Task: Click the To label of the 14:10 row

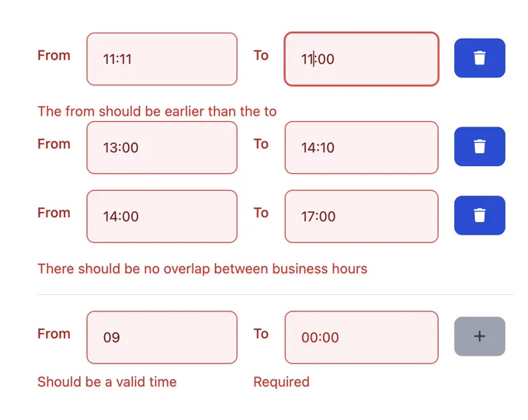Action: 261,144
